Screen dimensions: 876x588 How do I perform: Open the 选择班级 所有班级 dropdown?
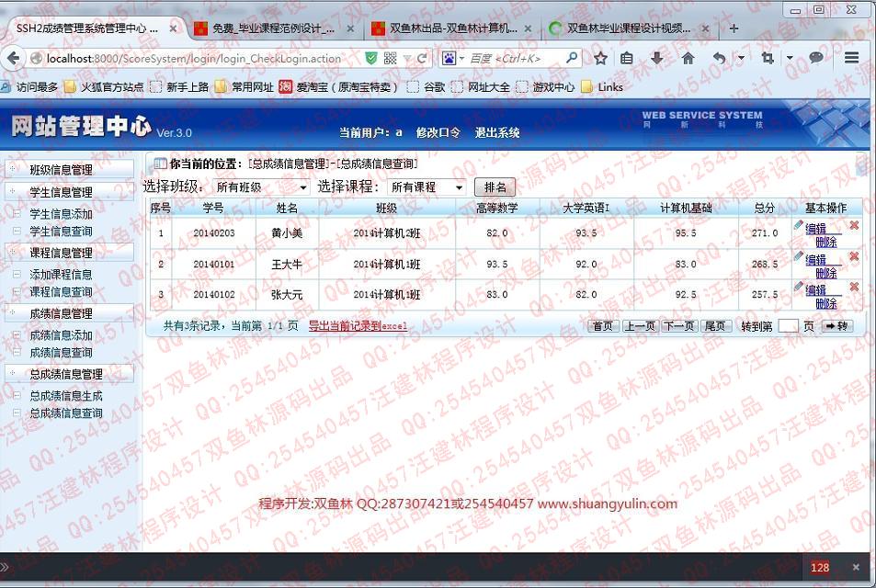[260, 187]
